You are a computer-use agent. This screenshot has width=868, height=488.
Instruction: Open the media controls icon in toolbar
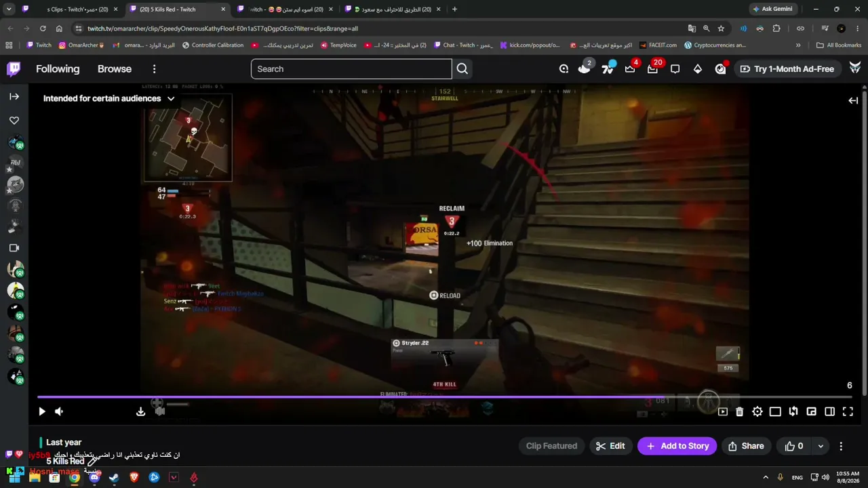(x=825, y=28)
